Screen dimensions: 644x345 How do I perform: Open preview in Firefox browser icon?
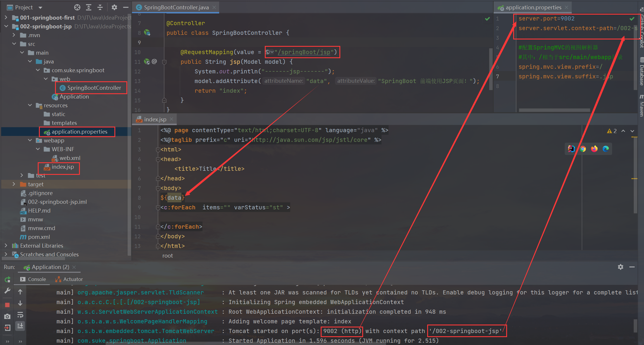click(594, 149)
